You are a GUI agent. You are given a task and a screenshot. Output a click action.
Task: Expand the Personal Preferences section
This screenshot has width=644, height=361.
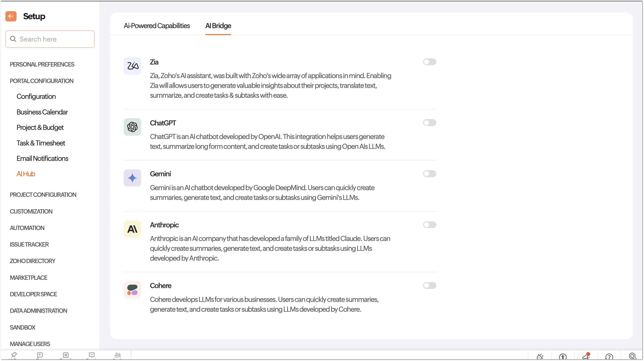pyautogui.click(x=42, y=64)
